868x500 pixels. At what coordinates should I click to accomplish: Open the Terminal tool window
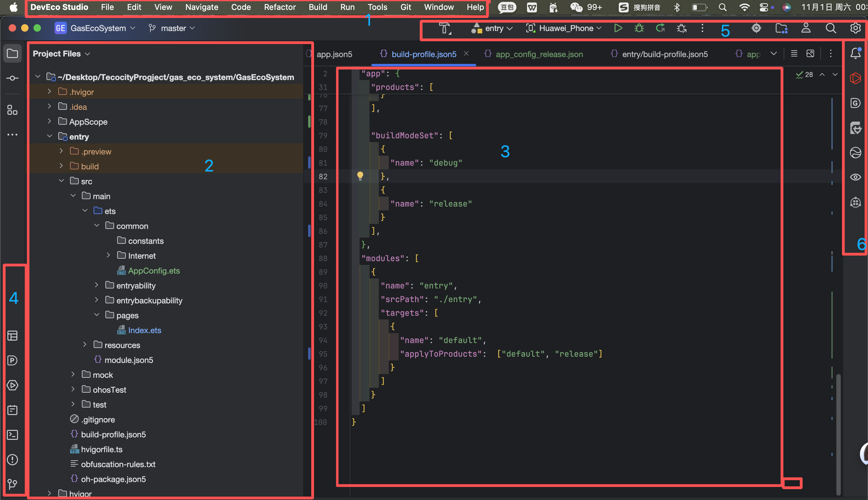[x=12, y=435]
